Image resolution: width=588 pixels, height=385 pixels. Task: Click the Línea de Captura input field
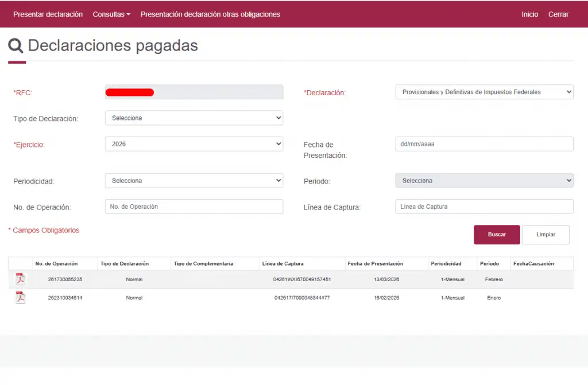484,207
